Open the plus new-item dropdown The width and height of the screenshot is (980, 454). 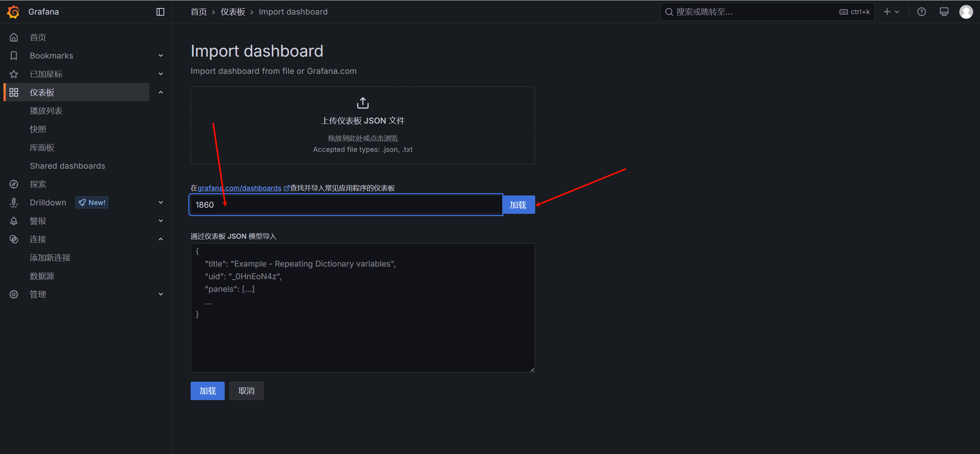pyautogui.click(x=891, y=12)
